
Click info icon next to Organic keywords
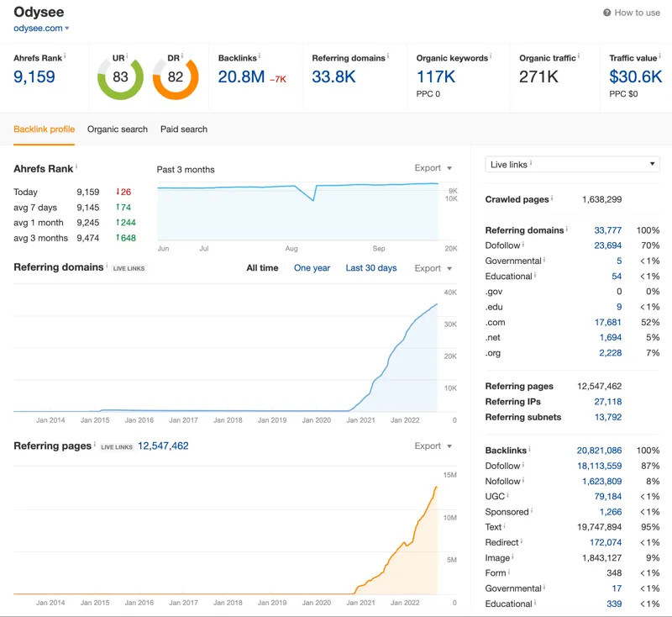491,55
